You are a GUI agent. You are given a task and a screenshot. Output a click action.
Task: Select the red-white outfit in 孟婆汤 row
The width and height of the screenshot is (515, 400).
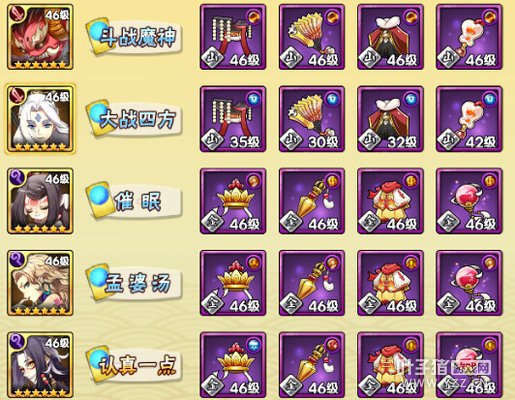390,283
